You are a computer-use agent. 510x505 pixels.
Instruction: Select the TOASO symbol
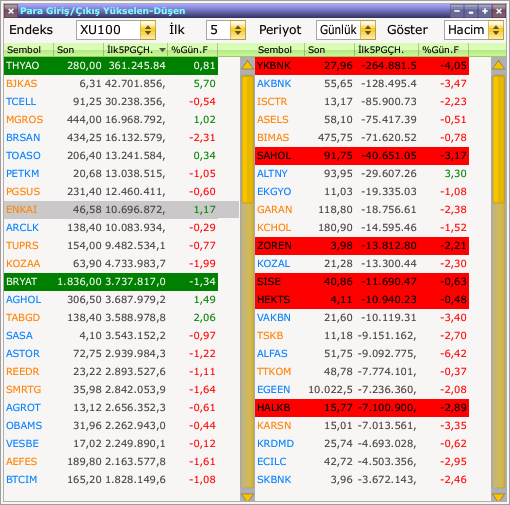(x=23, y=156)
